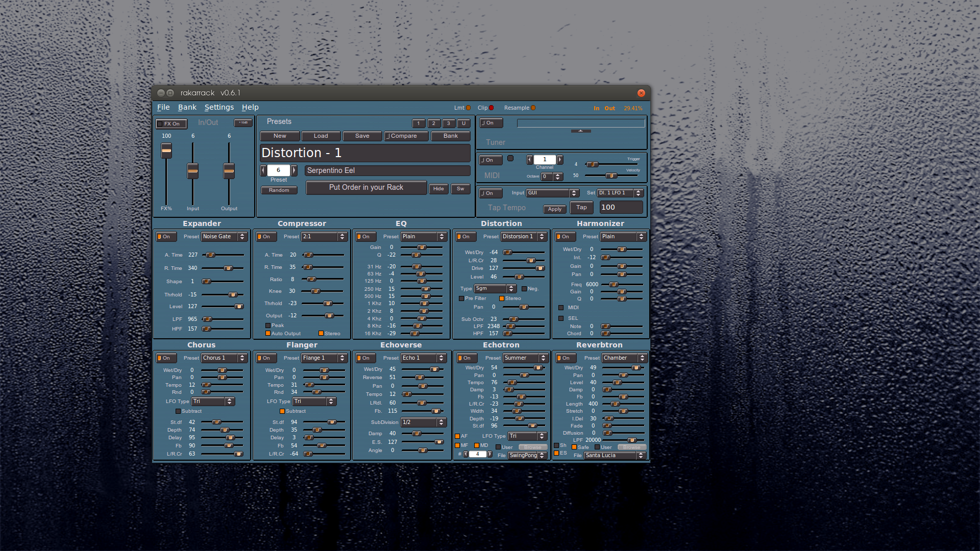The image size is (980, 551).
Task: Toggle the Compressor On switch
Action: [x=266, y=237]
